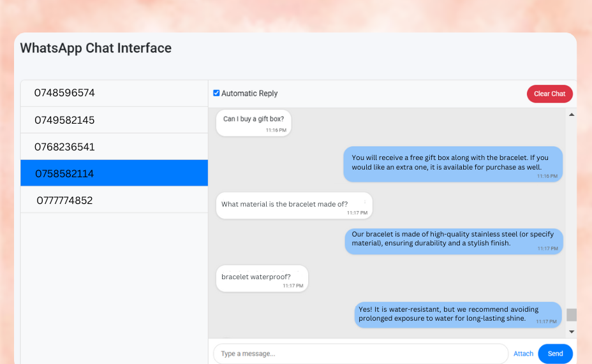Image resolution: width=592 pixels, height=364 pixels.
Task: Focus the Type a message input field
Action: (x=361, y=354)
